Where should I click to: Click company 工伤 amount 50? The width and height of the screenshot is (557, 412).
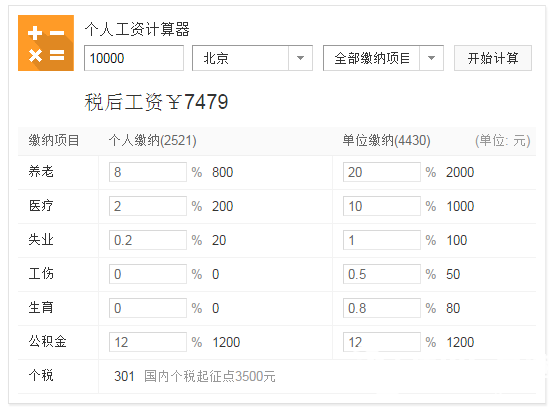(x=453, y=275)
